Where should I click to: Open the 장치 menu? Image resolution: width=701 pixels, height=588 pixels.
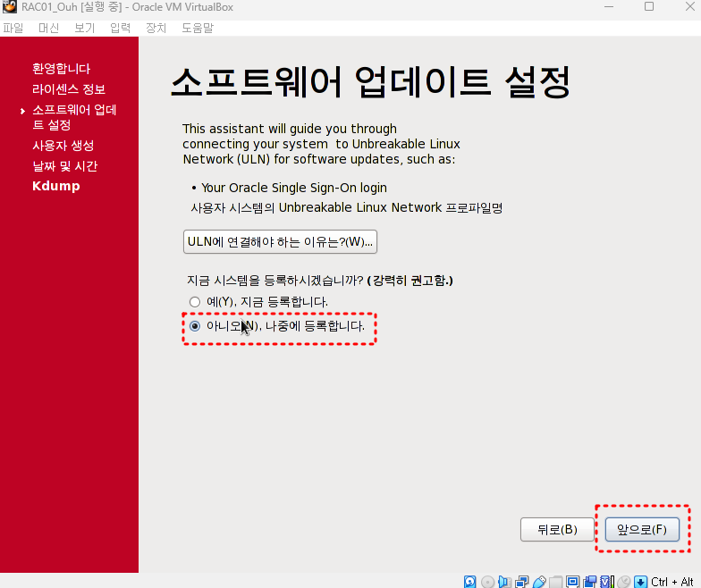tap(156, 29)
